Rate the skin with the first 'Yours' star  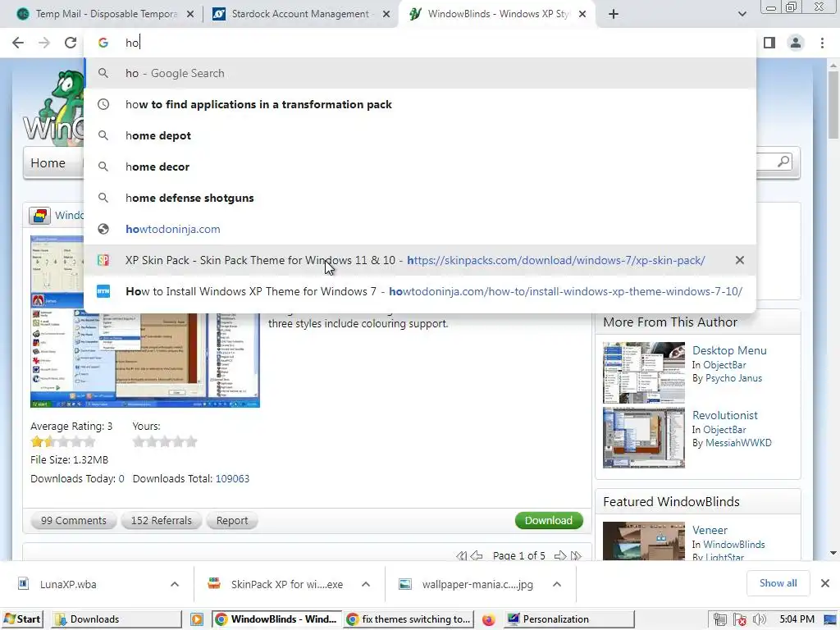(139, 442)
